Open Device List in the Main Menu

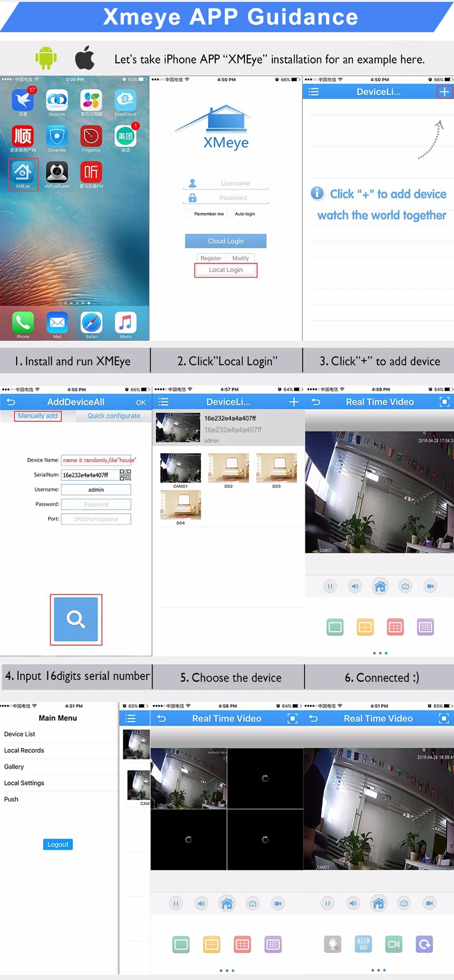(59, 734)
